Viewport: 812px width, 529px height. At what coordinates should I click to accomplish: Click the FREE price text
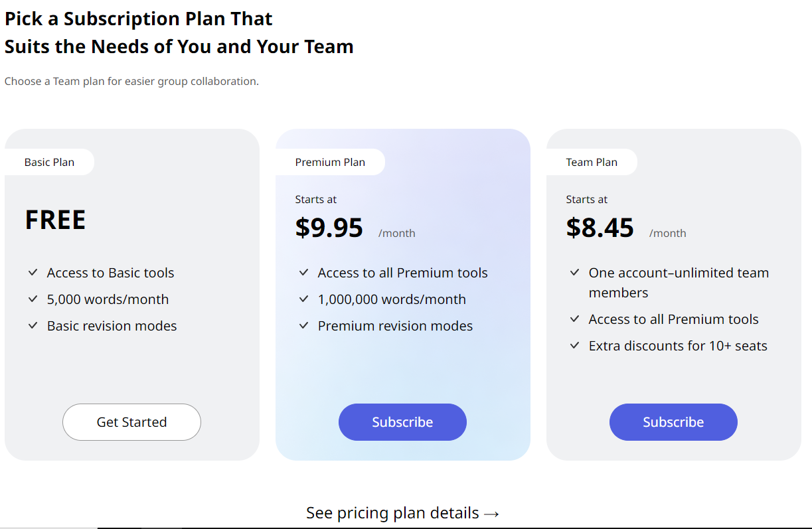tap(55, 220)
